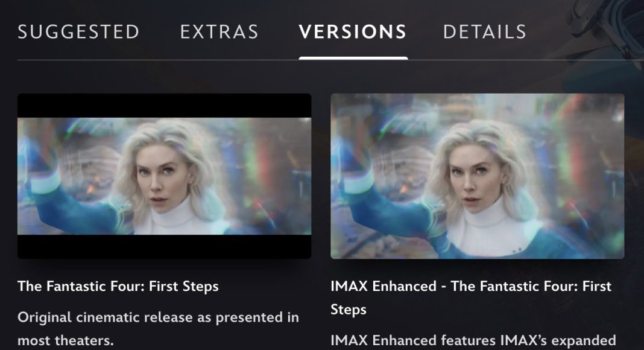
Task: Switch to the Suggested tab
Action: point(78,32)
